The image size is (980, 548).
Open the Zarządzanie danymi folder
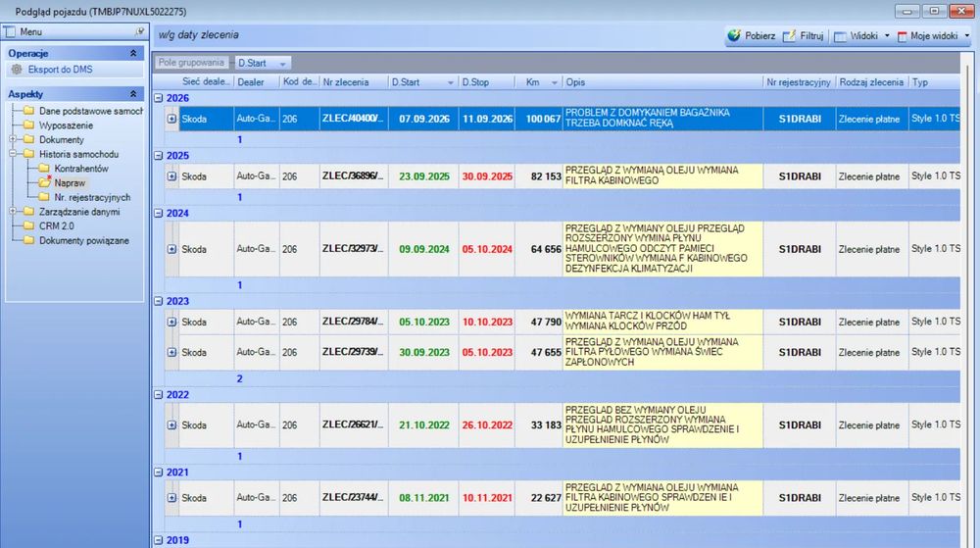pos(28,211)
